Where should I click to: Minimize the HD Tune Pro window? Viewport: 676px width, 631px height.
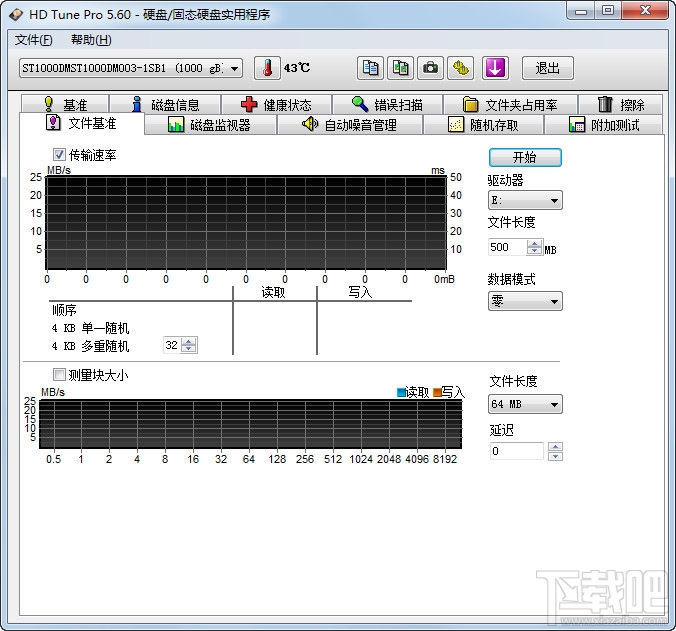point(581,11)
